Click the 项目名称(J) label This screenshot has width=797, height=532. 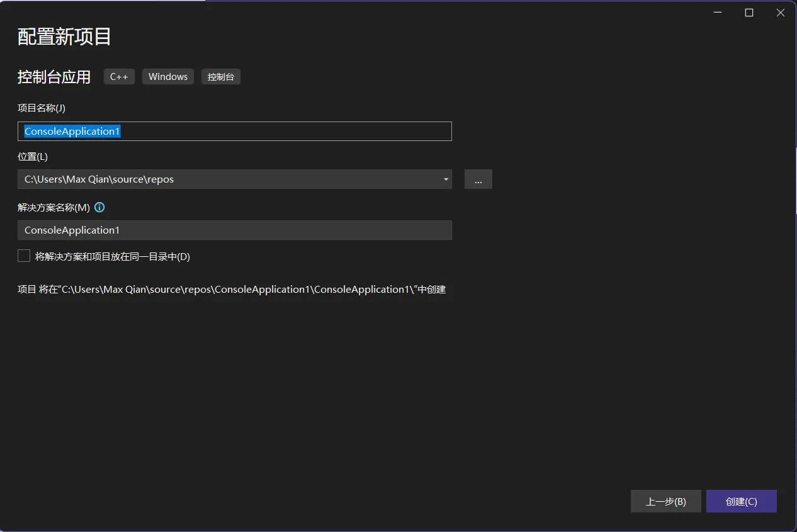tap(42, 108)
